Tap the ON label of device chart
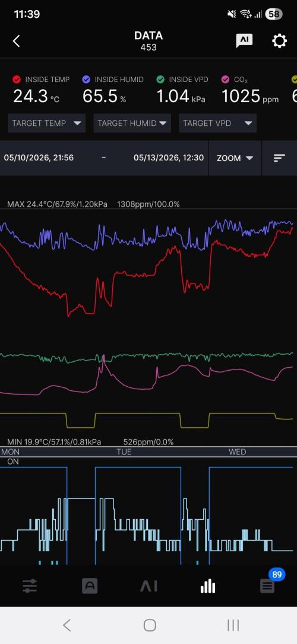 click(x=13, y=462)
